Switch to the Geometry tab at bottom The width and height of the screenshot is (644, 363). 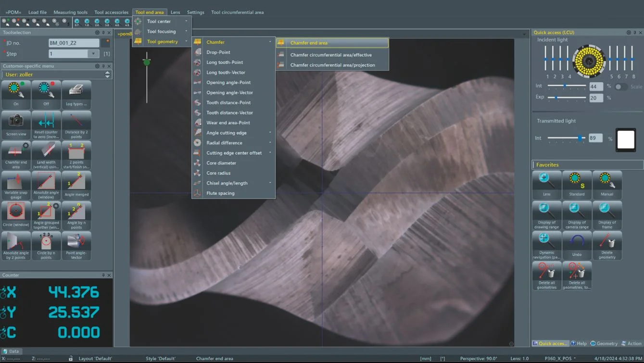604,343
